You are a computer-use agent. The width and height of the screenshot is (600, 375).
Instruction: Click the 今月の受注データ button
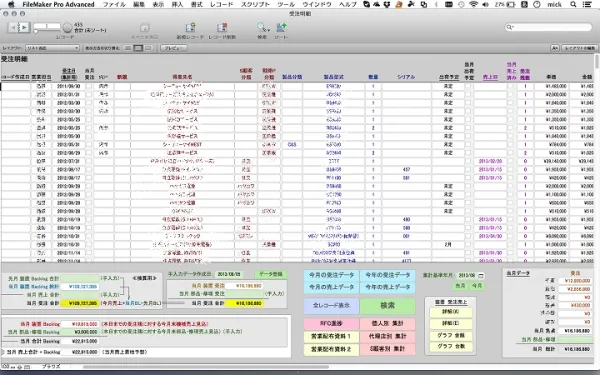click(x=331, y=275)
